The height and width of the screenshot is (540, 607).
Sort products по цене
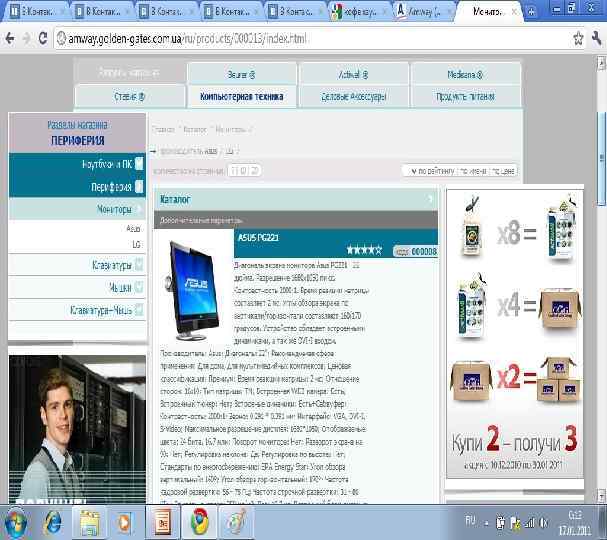coord(503,171)
